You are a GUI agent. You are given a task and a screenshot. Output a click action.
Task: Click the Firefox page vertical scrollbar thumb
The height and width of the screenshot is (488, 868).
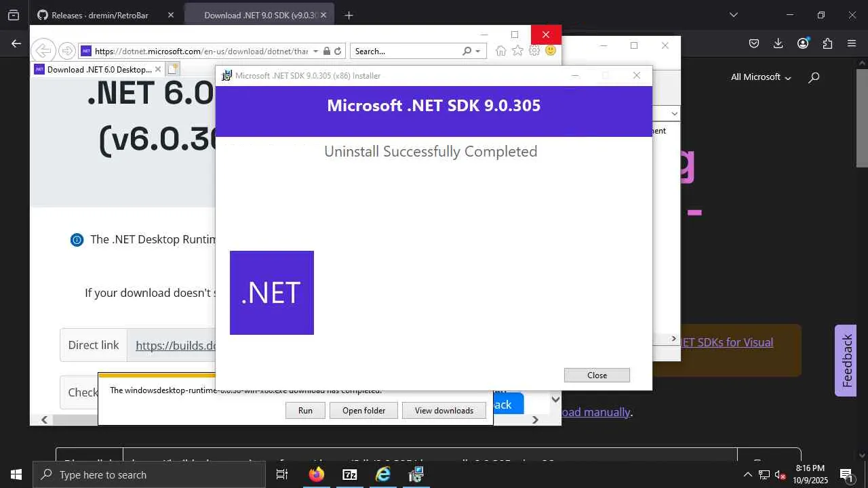click(x=862, y=118)
